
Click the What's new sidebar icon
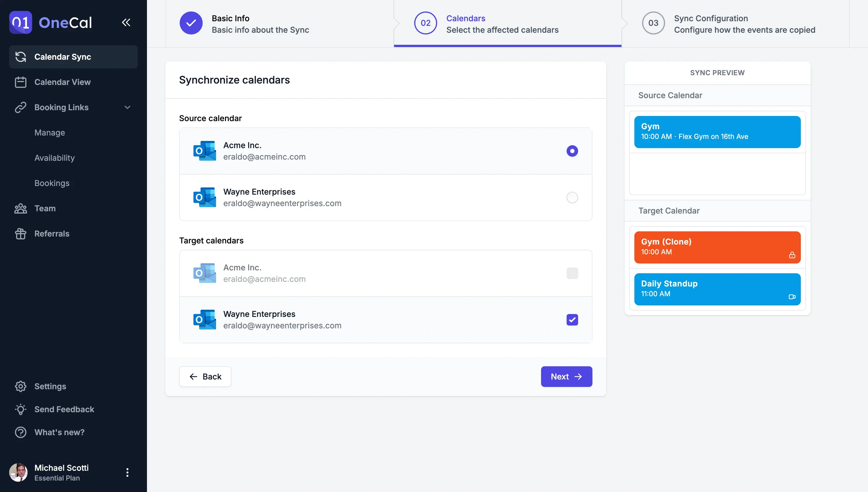coord(20,432)
